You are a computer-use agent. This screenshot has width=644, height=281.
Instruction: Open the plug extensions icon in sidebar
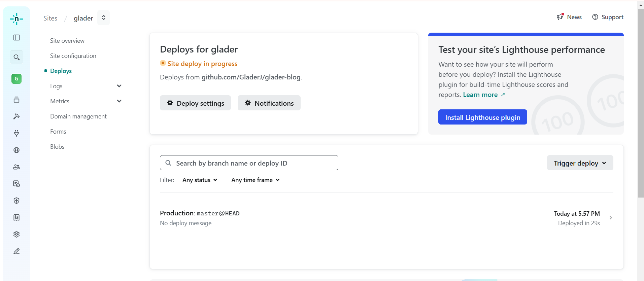pos(16,133)
